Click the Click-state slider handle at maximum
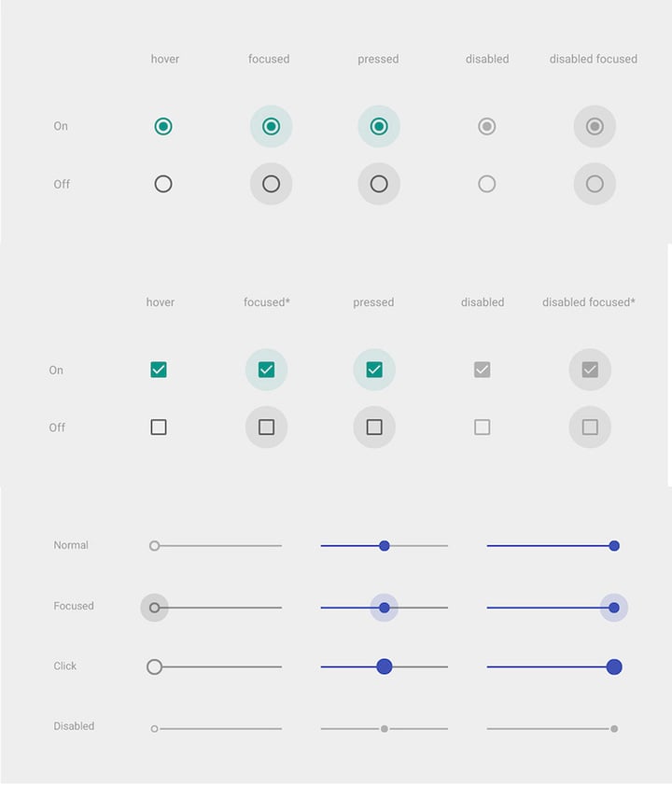The image size is (672, 785). point(614,666)
